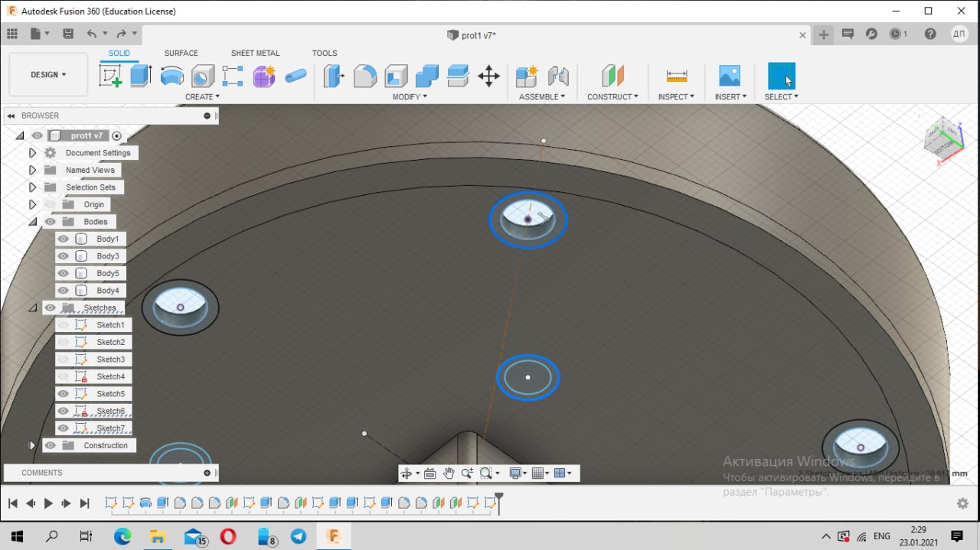This screenshot has width=980, height=550.
Task: Open the Pan hand tool
Action: coord(449,474)
